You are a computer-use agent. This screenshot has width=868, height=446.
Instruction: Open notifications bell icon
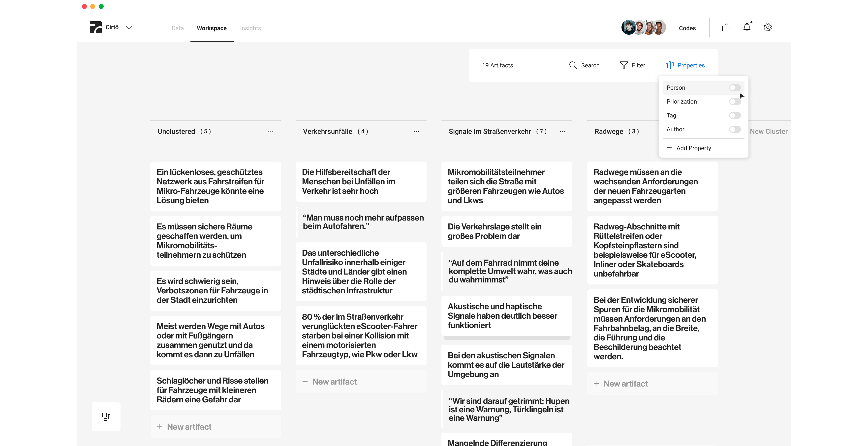tap(747, 27)
